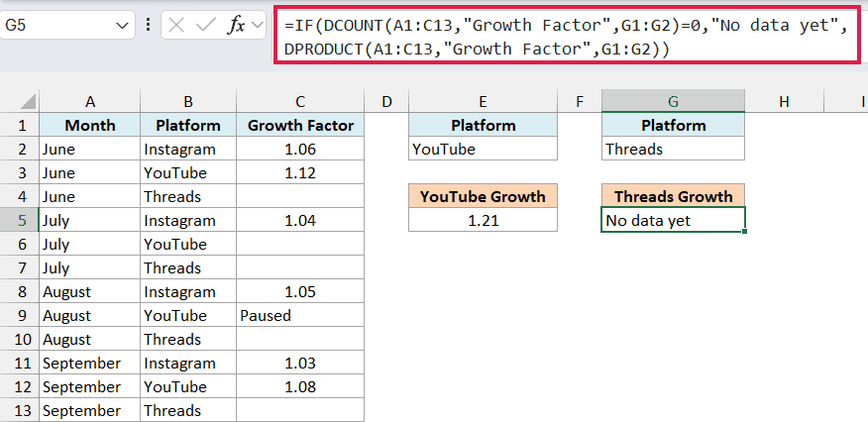Viewport: 868px width, 422px height.
Task: Select column F header
Action: [x=580, y=101]
